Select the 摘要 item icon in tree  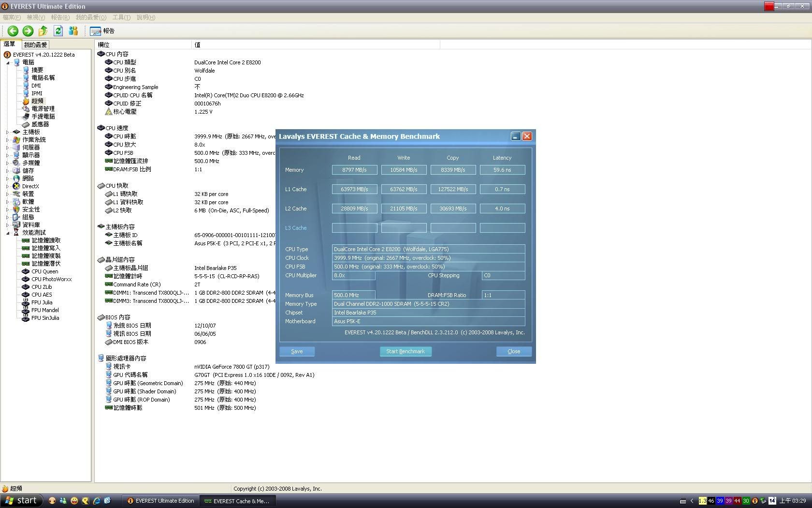click(x=26, y=70)
